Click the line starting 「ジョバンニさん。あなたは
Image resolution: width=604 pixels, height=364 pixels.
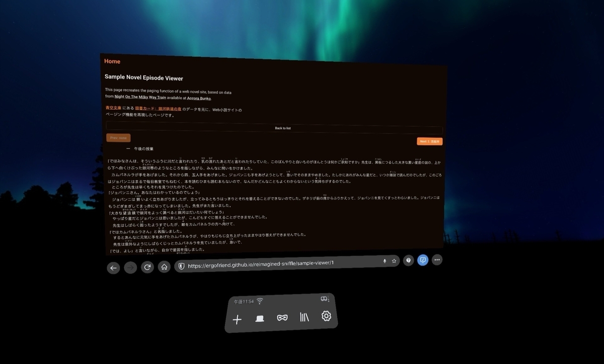pyautogui.click(x=155, y=193)
